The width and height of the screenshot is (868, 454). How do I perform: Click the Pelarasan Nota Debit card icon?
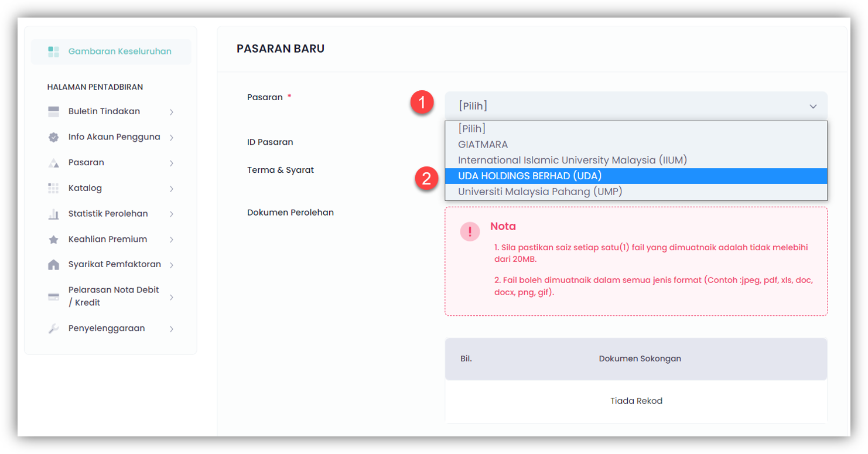[x=53, y=296]
